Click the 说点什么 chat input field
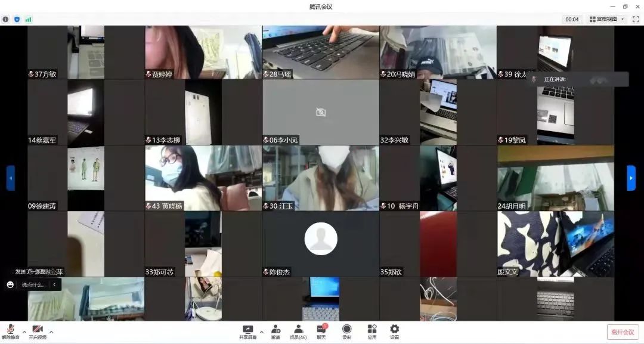The width and height of the screenshot is (644, 344). 33,285
